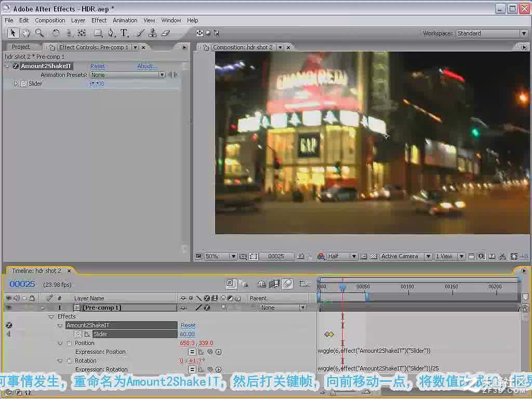
Task: Open the Composition menu
Action: pyautogui.click(x=50, y=20)
